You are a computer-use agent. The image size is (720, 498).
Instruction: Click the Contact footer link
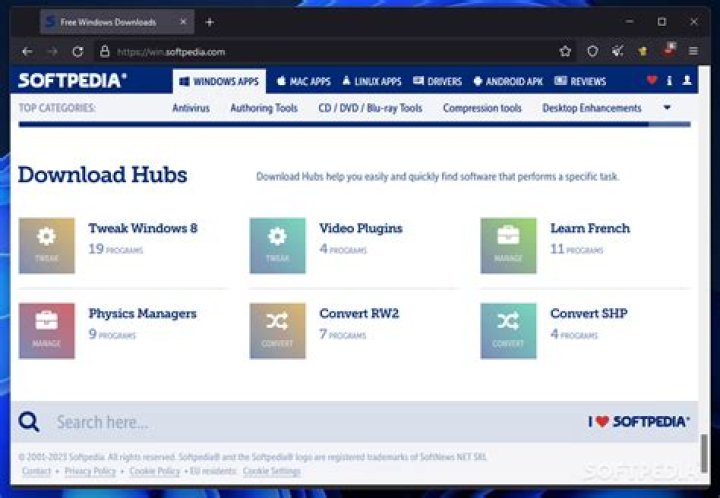(36, 471)
